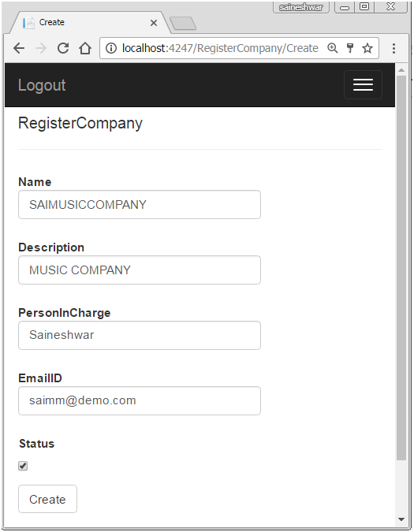Focus the Name input field
414x532 pixels.
click(140, 205)
